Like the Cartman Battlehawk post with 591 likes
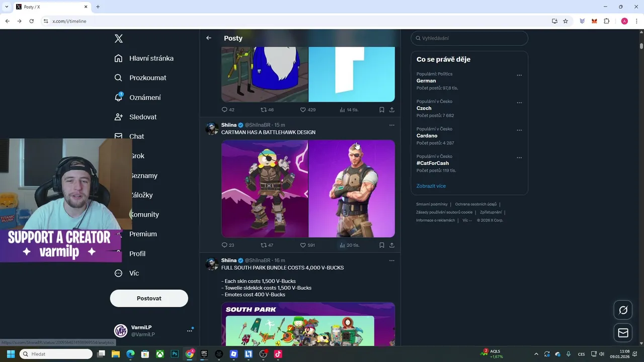Image resolution: width=644 pixels, height=362 pixels. point(303,245)
